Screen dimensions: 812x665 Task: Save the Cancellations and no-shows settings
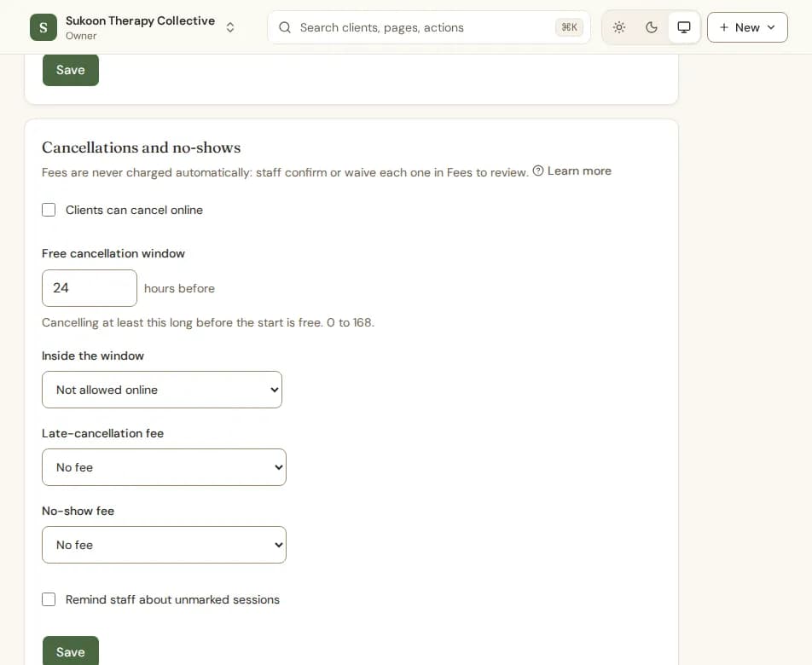[71, 651]
